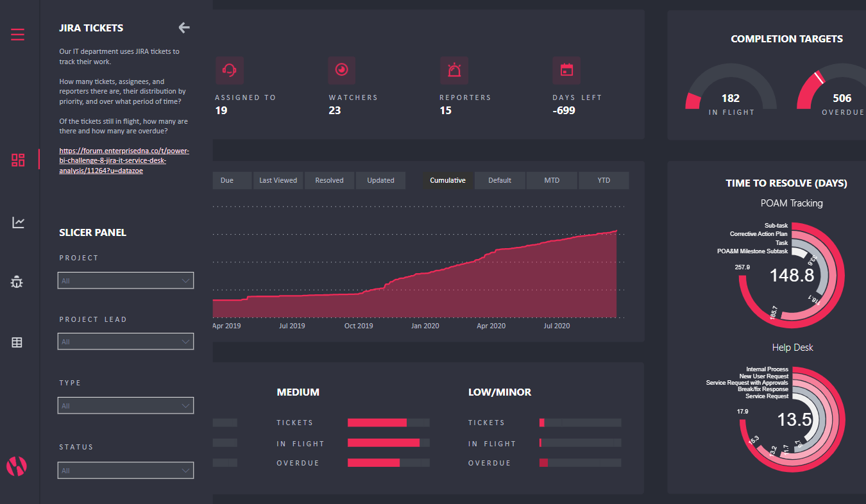This screenshot has height=504, width=866.
Task: Collapse panel with the back arrow
Action: [x=184, y=28]
